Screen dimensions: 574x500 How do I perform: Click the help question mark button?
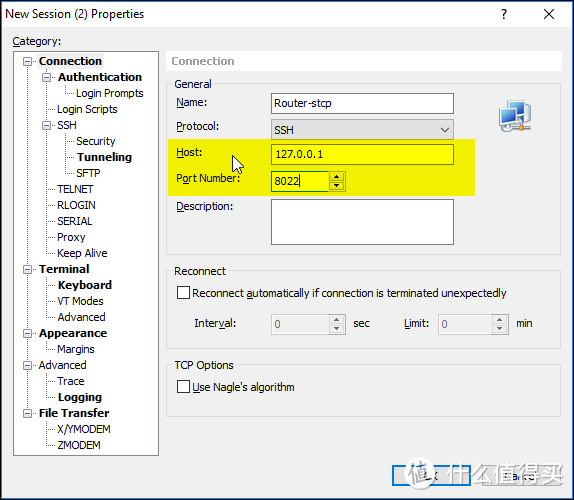pyautogui.click(x=504, y=14)
